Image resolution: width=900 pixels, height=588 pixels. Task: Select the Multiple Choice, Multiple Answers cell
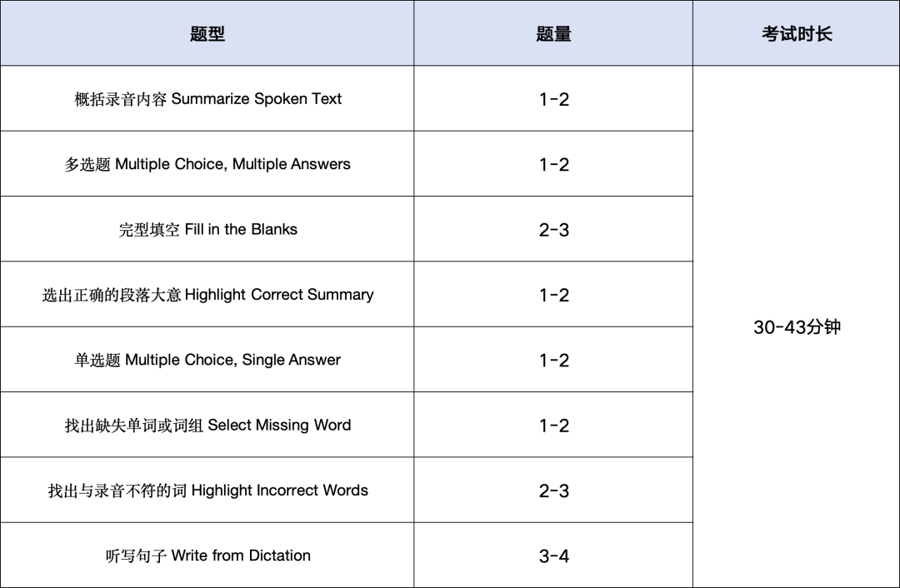tap(207, 164)
